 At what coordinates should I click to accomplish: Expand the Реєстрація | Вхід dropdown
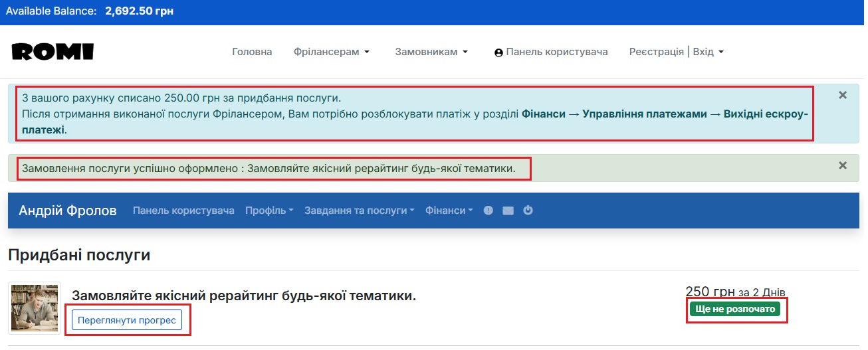677,52
